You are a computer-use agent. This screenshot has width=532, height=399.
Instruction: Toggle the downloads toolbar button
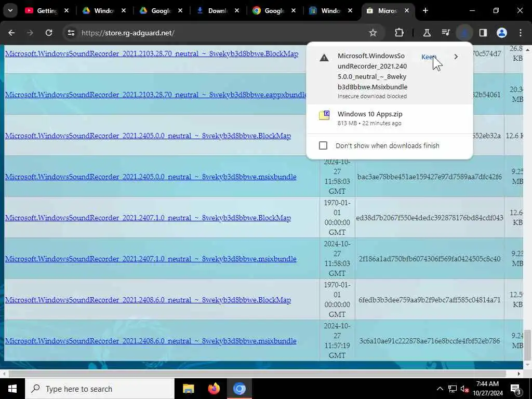[x=464, y=33]
